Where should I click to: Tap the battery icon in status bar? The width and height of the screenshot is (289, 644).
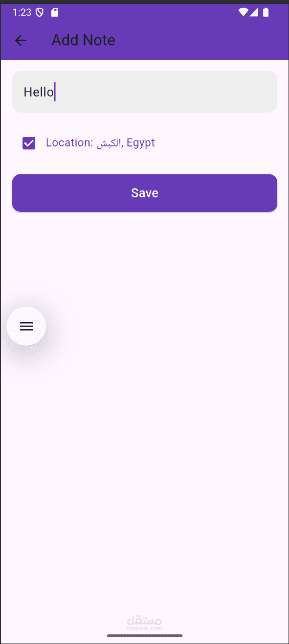click(x=266, y=12)
